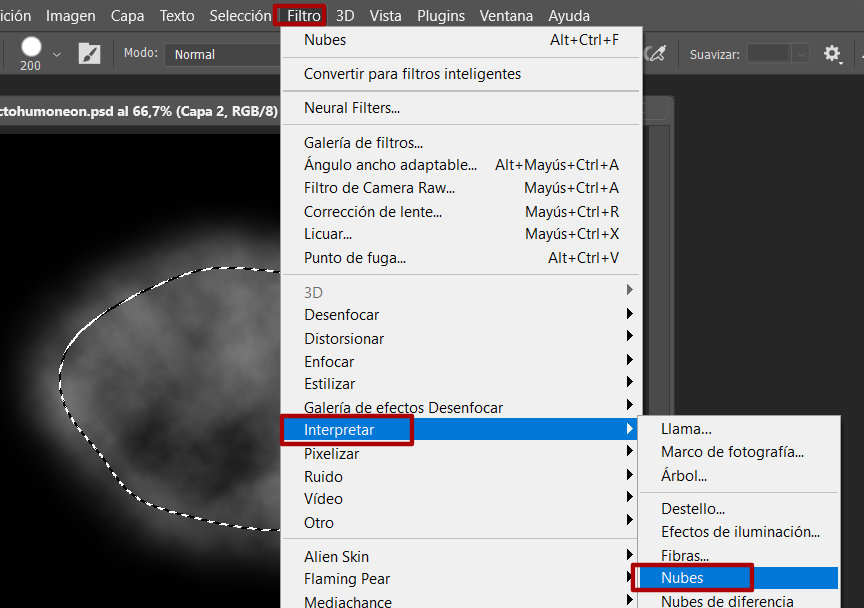Open the brush preset picker circle
This screenshot has height=608, width=864.
31,47
